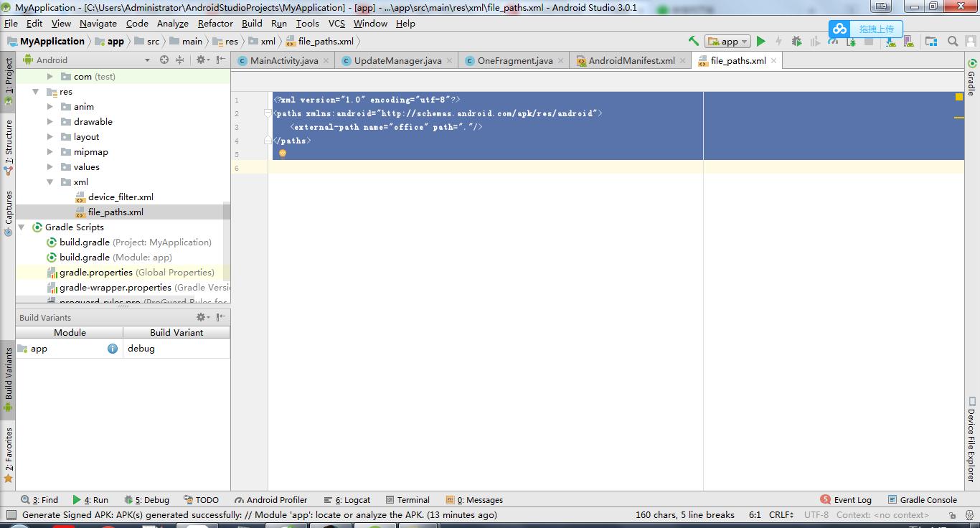This screenshot has width=980, height=528.
Task: Collapse the xml folder
Action: (x=50, y=182)
